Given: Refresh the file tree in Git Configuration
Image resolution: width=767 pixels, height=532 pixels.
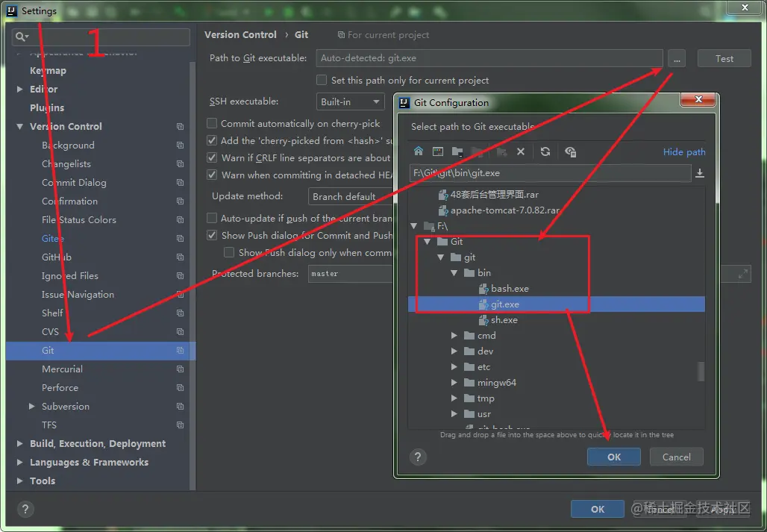Looking at the screenshot, I should pos(545,151).
